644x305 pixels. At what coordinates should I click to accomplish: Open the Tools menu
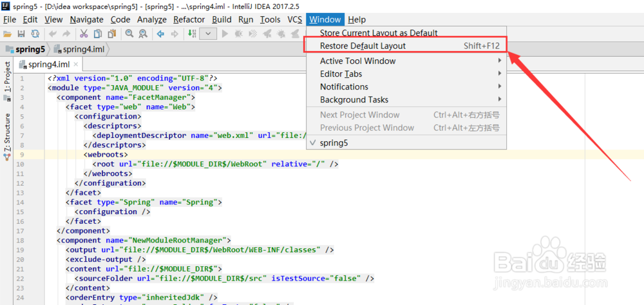tap(270, 19)
